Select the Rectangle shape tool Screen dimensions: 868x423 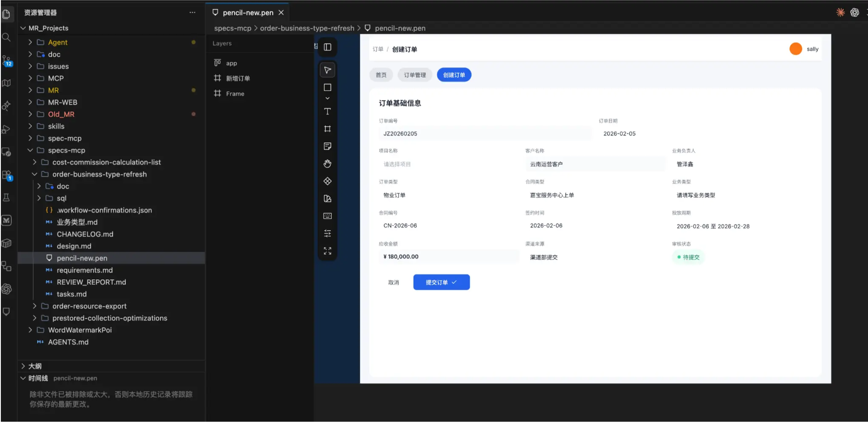327,87
